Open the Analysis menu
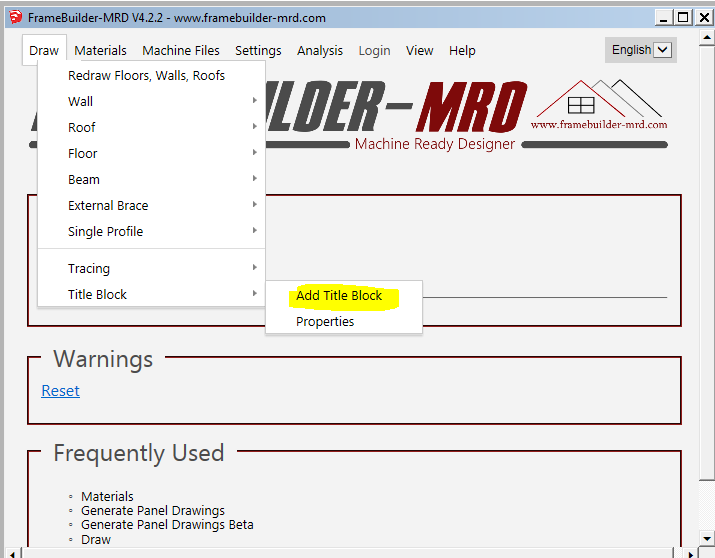715x558 pixels. 320,50
